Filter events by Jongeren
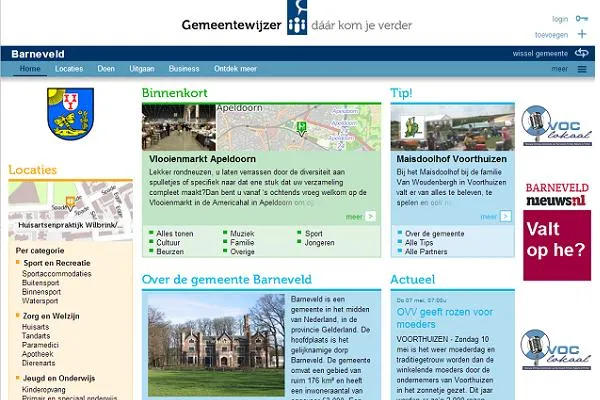 click(320, 243)
